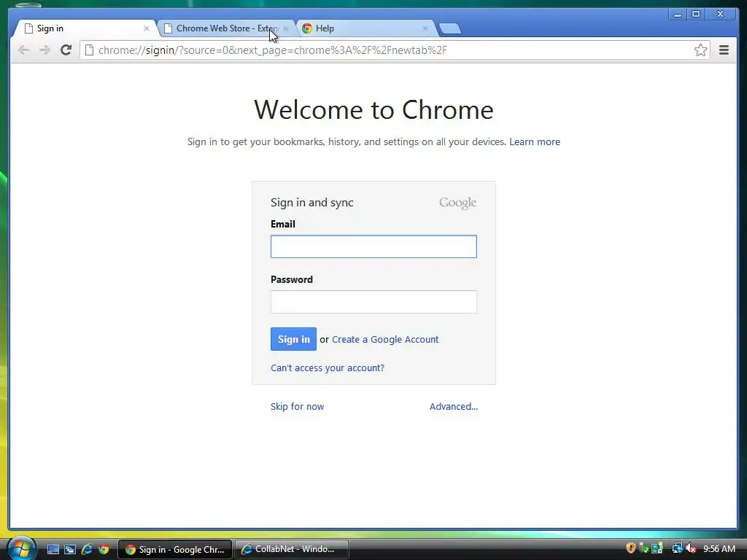Select Sign in - Google Chrome taskbar button
The height and width of the screenshot is (560, 747).
click(x=175, y=550)
